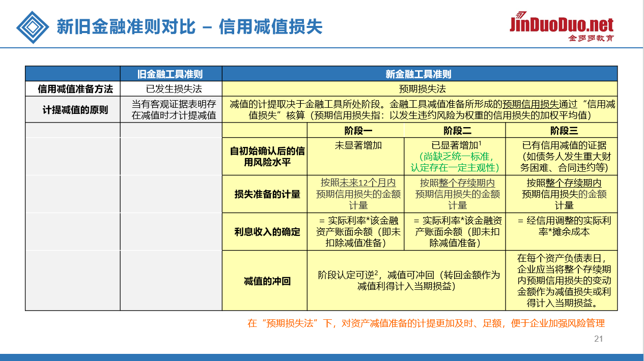Click the 自初始确认后的信用风险水平 row label

[264, 157]
